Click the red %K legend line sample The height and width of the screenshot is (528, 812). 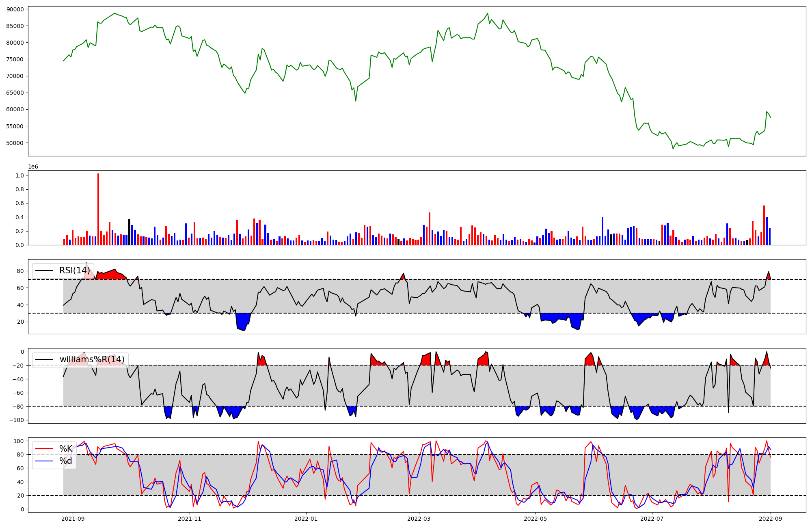[x=44, y=449]
